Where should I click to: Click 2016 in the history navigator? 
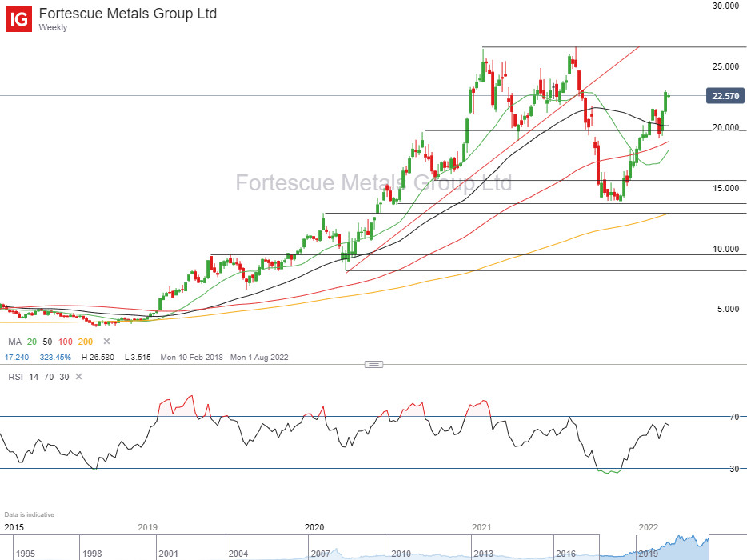tap(566, 554)
